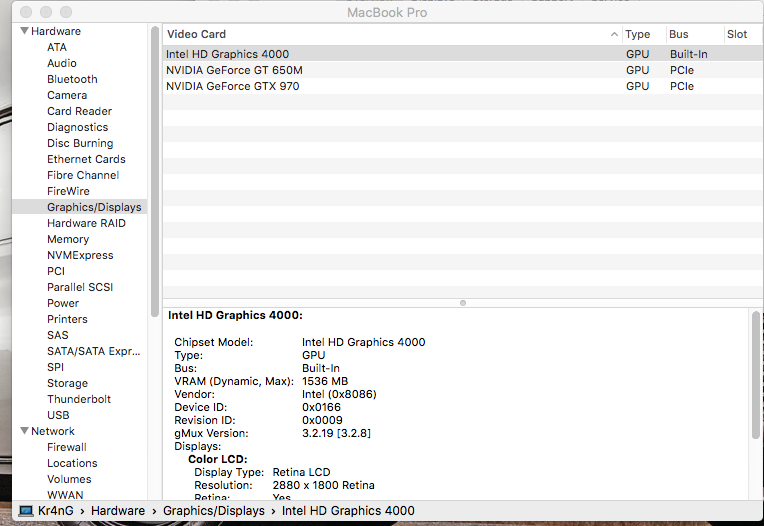Click the VRAM value 1536 MB

[x=325, y=381]
